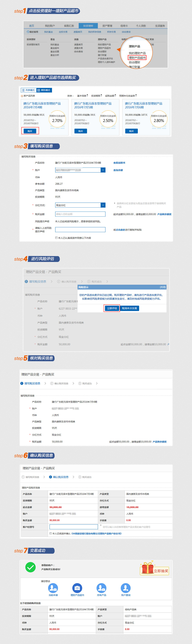Sort by 投资期限 dropdown arrows

[101, 96]
